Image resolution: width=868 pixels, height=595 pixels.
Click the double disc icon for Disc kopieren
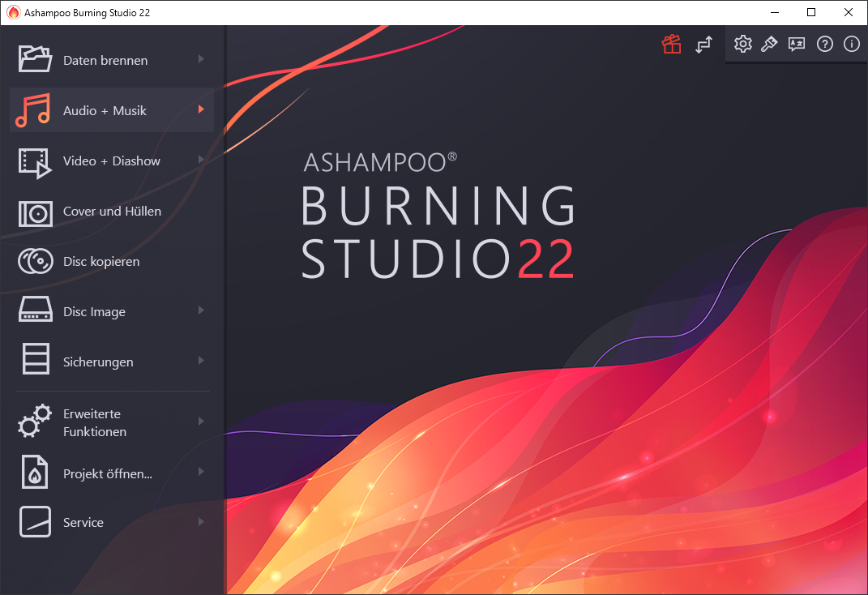(36, 262)
